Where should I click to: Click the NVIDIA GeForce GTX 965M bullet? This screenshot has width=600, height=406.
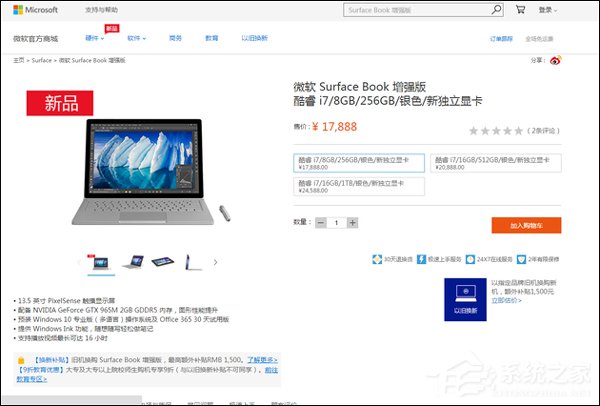(116, 310)
